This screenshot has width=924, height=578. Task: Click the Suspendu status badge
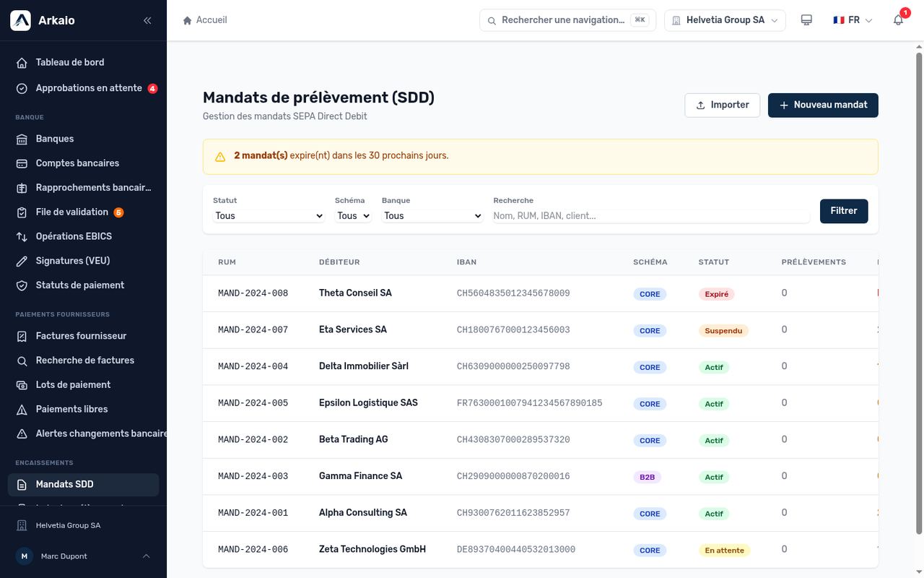[723, 331]
